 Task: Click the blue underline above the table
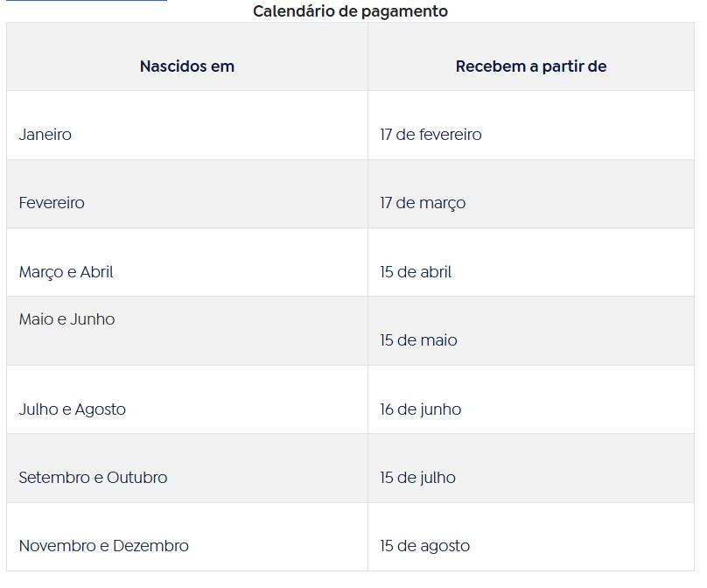click(87, 1)
